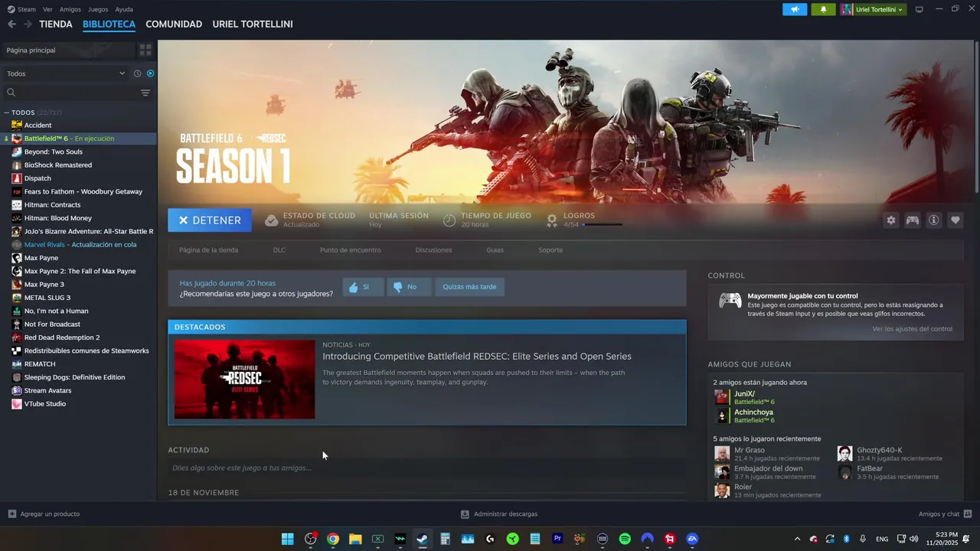Click Ver los ajustes del control
980x551 pixels.
click(912, 329)
